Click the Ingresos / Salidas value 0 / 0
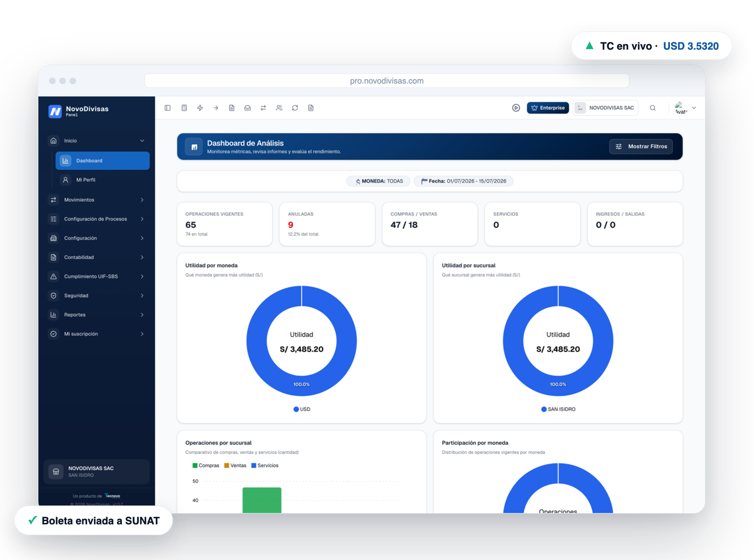The image size is (754, 560). [x=605, y=225]
